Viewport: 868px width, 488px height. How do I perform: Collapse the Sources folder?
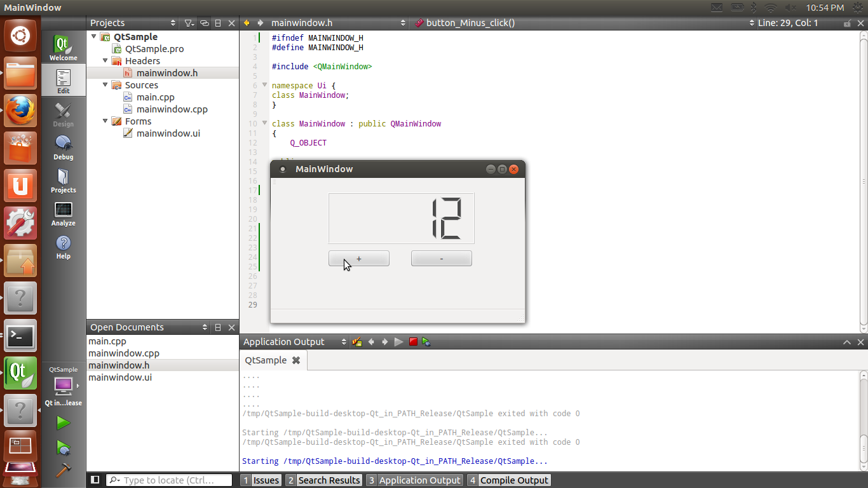pos(105,85)
